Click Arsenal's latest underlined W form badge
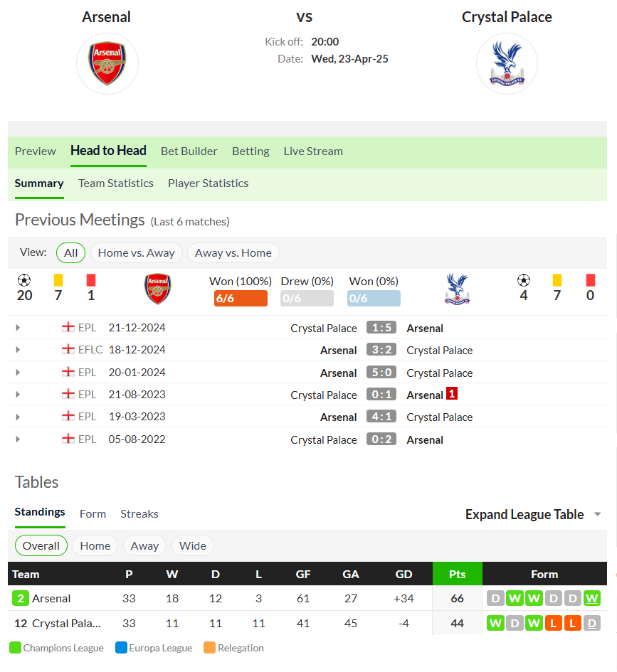617x672 pixels. 591,598
